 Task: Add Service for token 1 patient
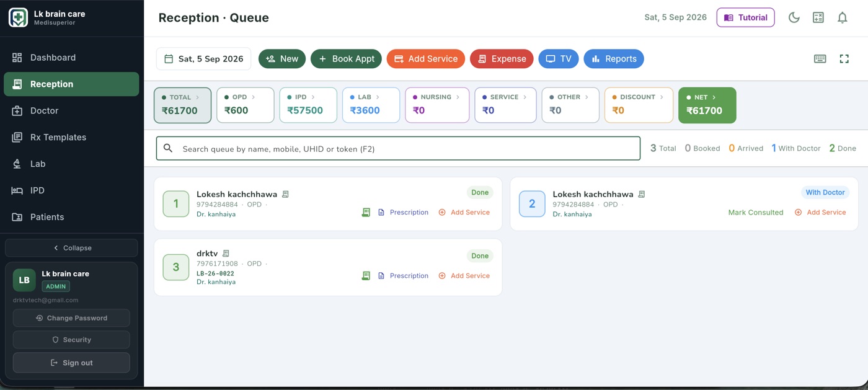[464, 213]
